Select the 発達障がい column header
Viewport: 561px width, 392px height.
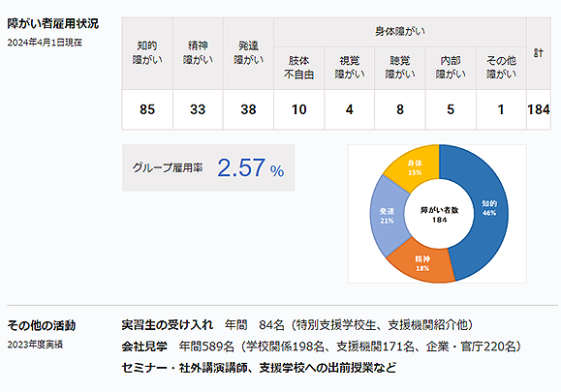pyautogui.click(x=248, y=53)
